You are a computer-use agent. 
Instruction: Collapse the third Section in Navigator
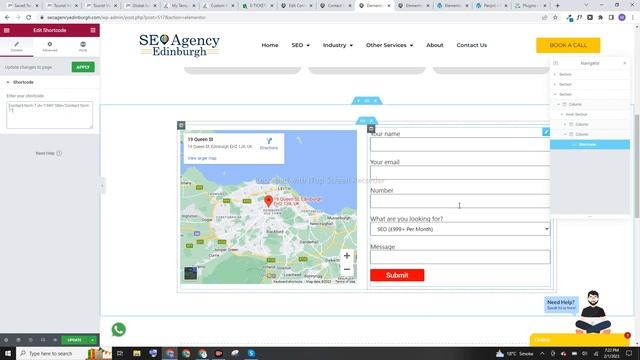click(x=555, y=94)
